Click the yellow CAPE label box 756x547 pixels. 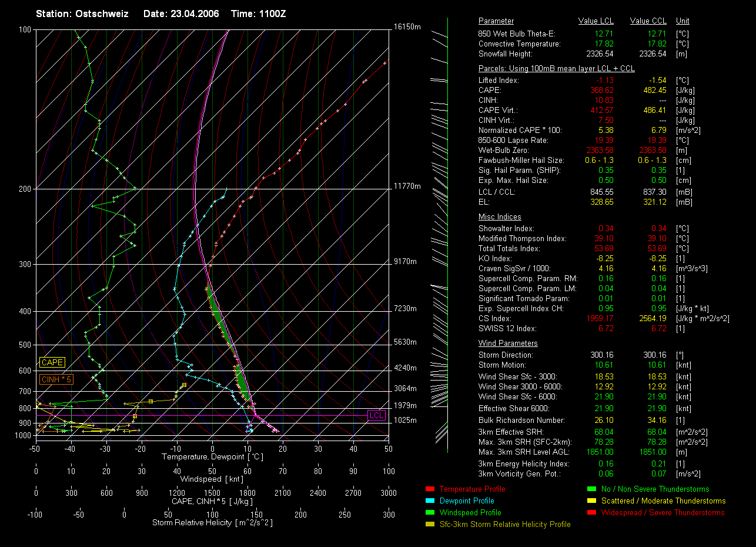[52, 363]
